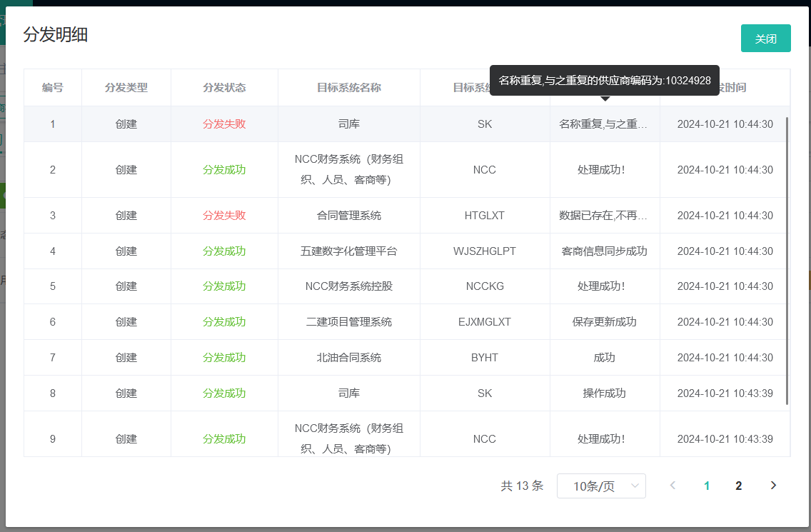Click the 分发类型 column header
Viewport: 811px width, 532px height.
[126, 88]
